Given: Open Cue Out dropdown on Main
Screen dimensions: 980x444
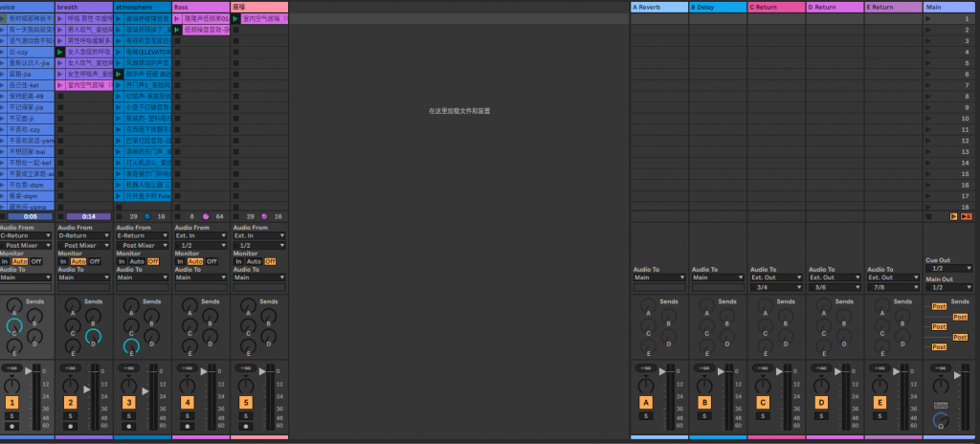Looking at the screenshot, I should click(x=947, y=269).
